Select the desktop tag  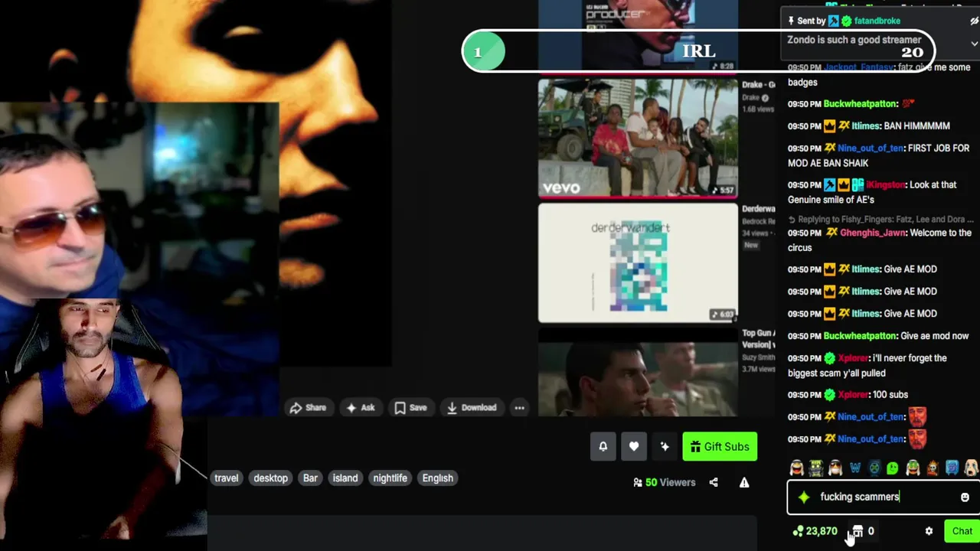click(x=270, y=478)
